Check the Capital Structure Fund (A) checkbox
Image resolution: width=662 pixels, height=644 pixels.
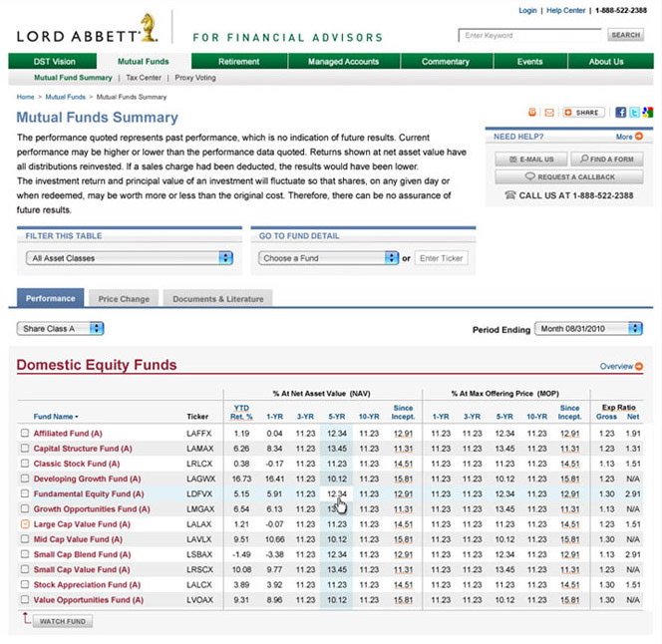pos(25,448)
